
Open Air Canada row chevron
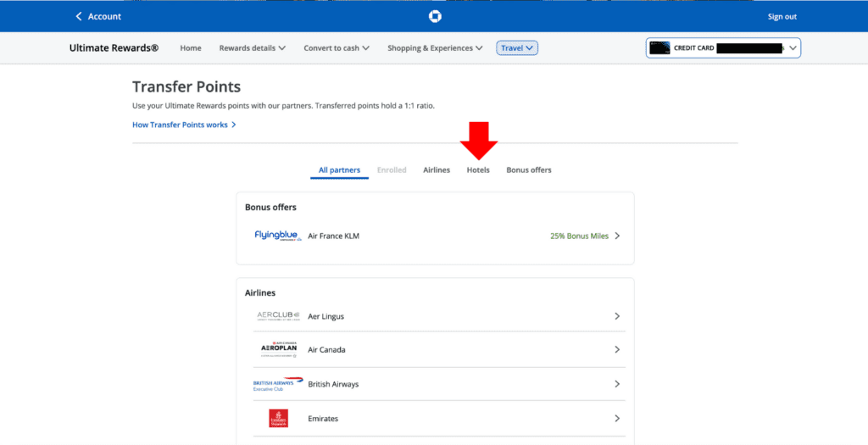[617, 350]
